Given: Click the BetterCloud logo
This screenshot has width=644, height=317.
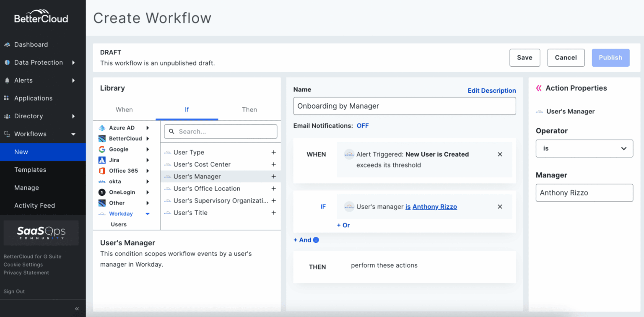Looking at the screenshot, I should point(41,16).
